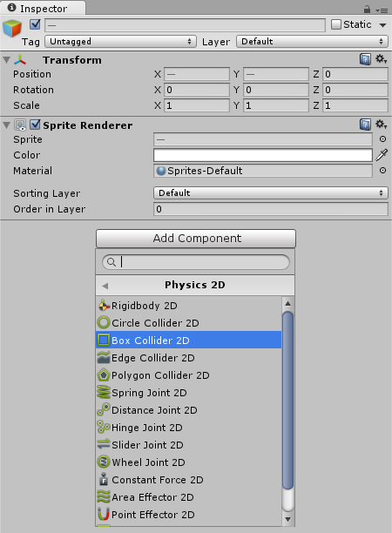Click the Physics 2D category header
The image size is (392, 533).
click(x=195, y=285)
